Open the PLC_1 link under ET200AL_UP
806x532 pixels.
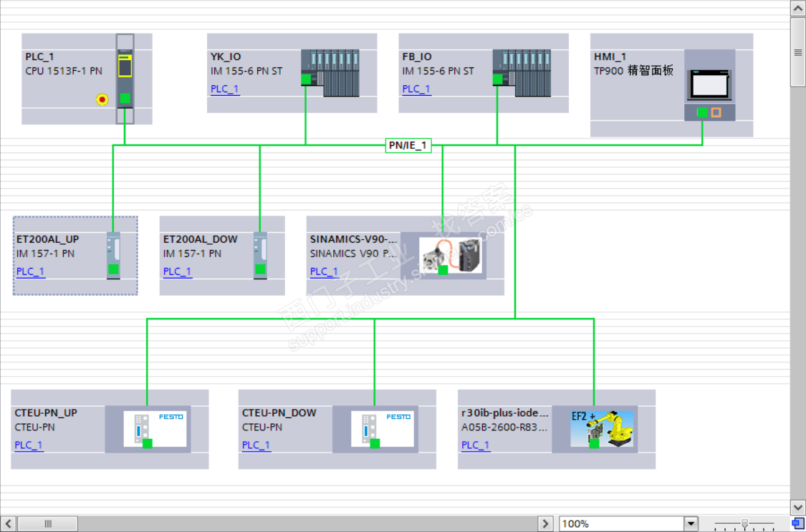click(31, 271)
